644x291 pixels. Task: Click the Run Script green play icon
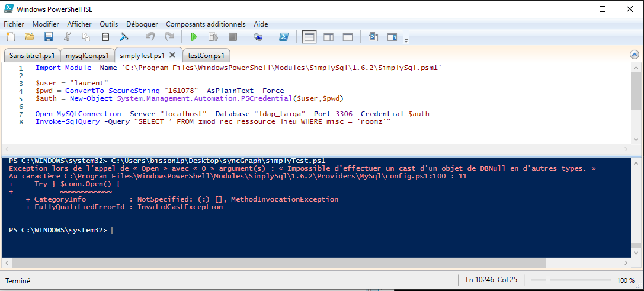193,37
